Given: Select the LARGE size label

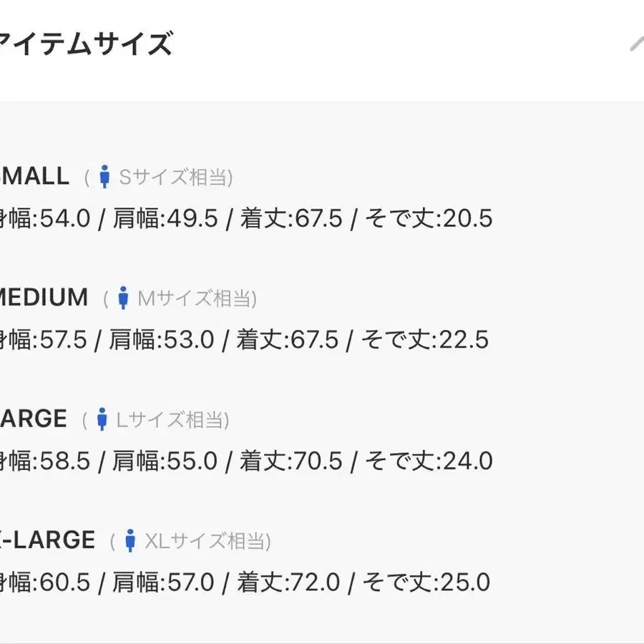Looking at the screenshot, I should pos(33,419).
